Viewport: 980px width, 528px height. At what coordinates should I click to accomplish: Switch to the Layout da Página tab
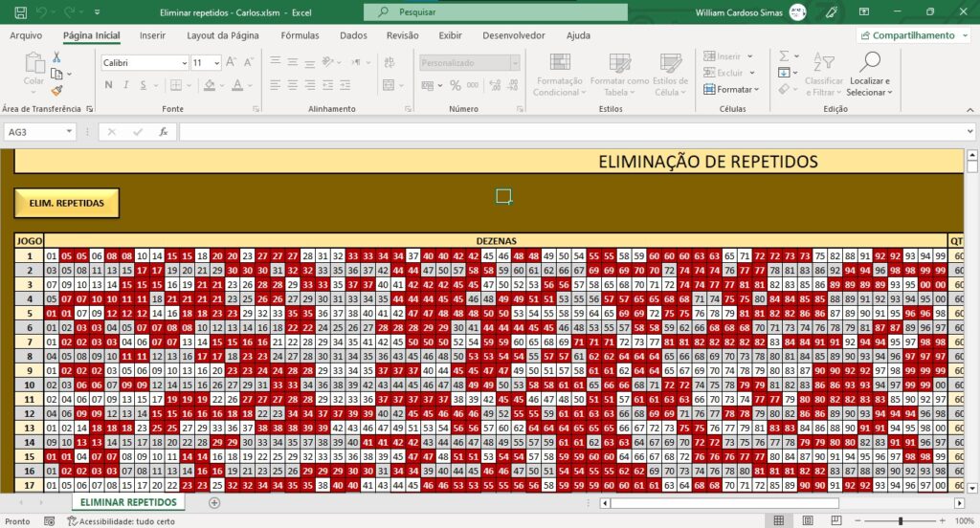pyautogui.click(x=222, y=35)
